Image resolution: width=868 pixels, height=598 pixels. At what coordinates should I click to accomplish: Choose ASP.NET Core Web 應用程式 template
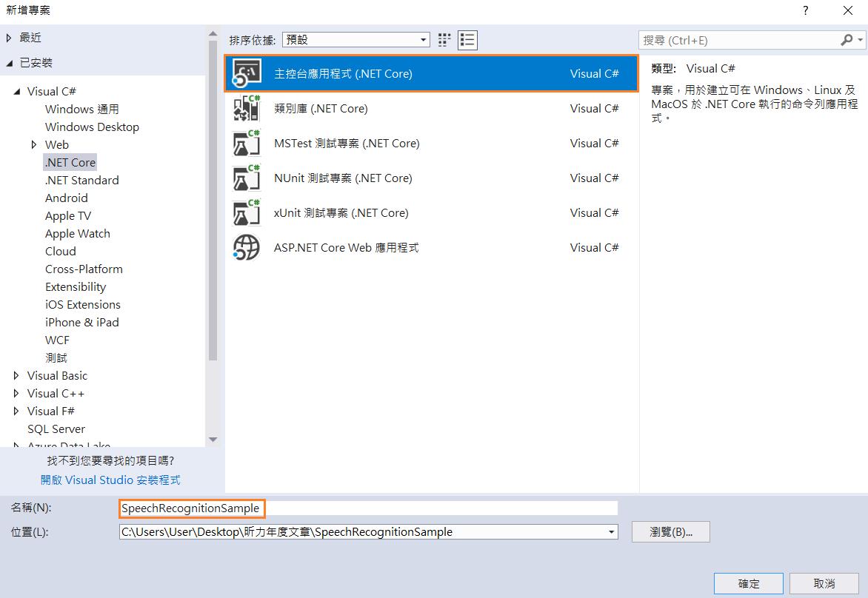pyautogui.click(x=431, y=247)
